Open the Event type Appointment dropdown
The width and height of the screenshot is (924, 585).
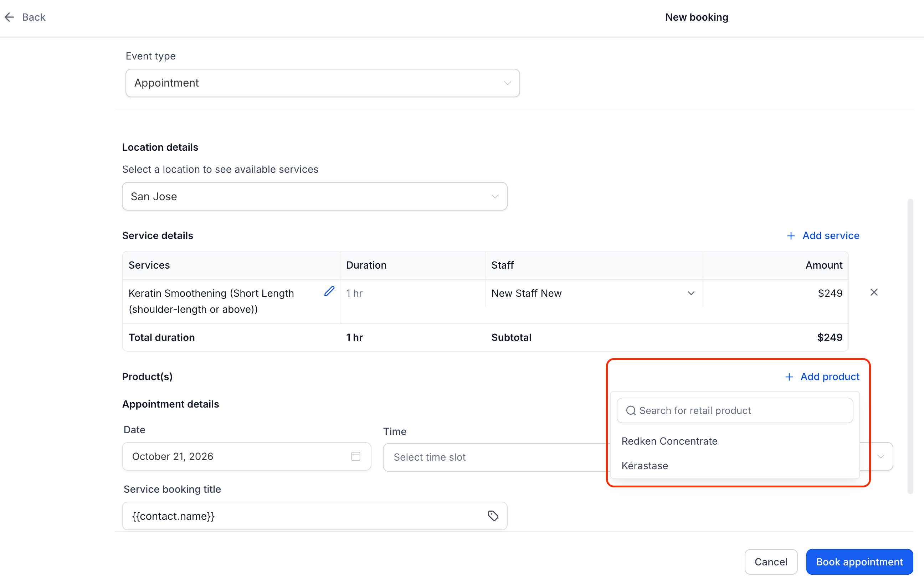(x=323, y=83)
